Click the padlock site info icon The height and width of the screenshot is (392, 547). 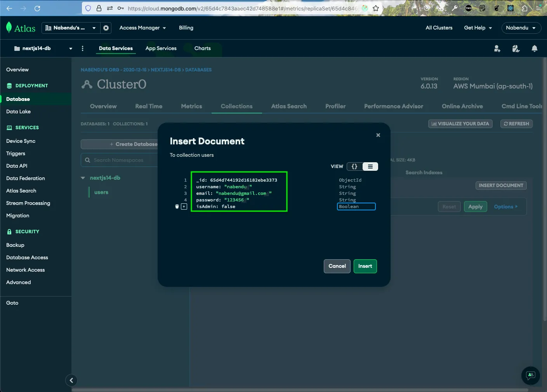(99, 8)
